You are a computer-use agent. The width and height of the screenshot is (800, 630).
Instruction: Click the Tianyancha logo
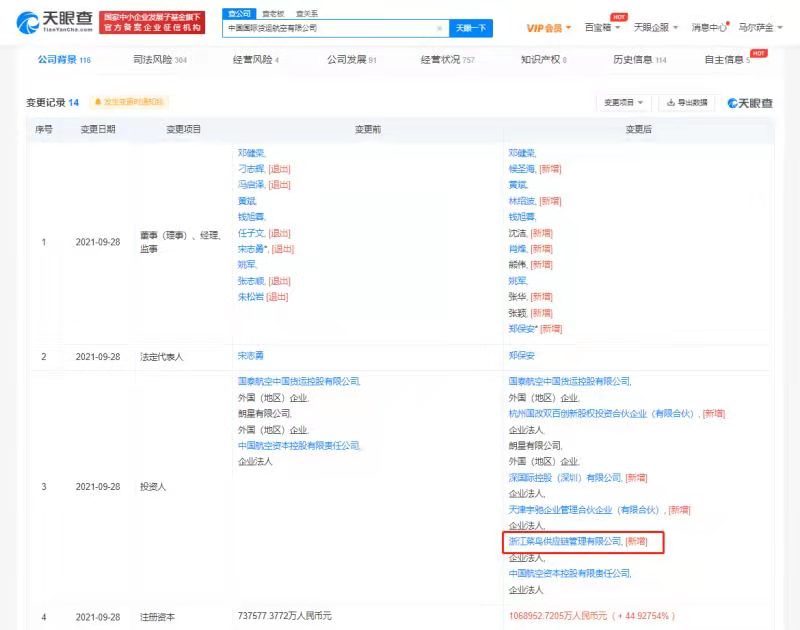(57, 22)
